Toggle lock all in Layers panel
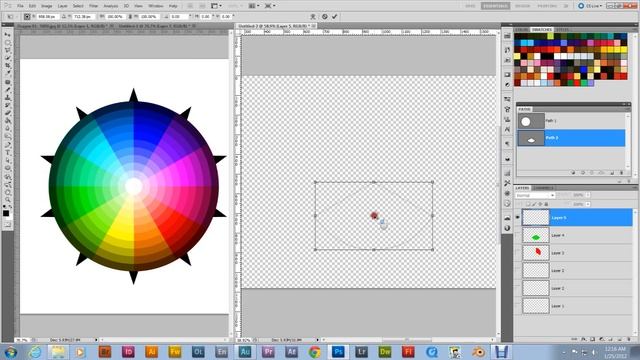Viewport: 640px width, 360px height. [x=546, y=204]
